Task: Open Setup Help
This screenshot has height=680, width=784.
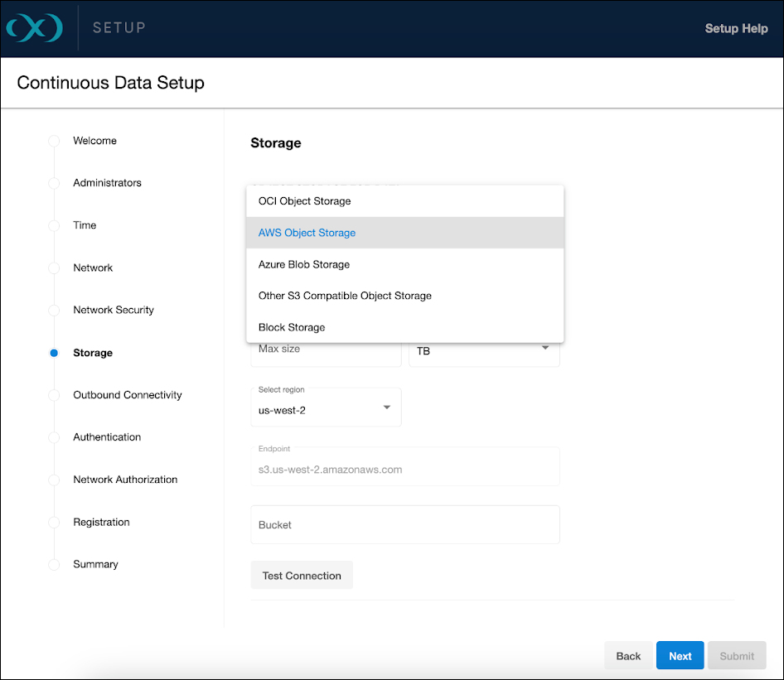Action: pos(736,27)
